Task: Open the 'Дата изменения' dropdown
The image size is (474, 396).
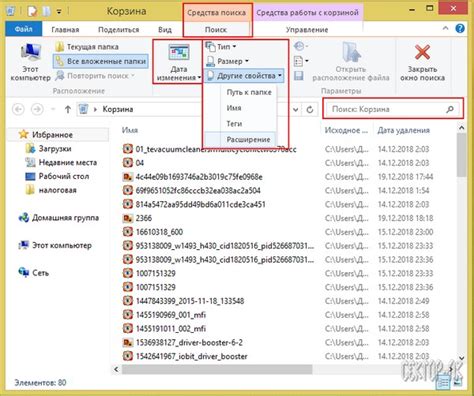Action: pos(179,63)
